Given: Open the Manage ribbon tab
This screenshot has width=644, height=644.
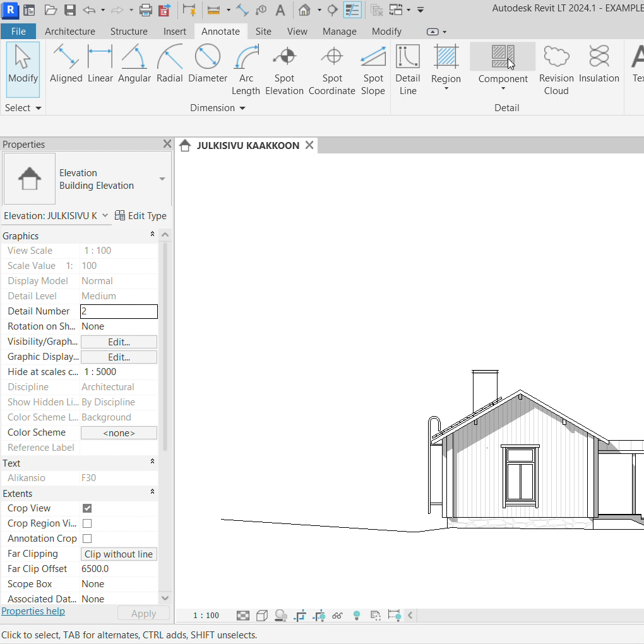Looking at the screenshot, I should pos(339,32).
